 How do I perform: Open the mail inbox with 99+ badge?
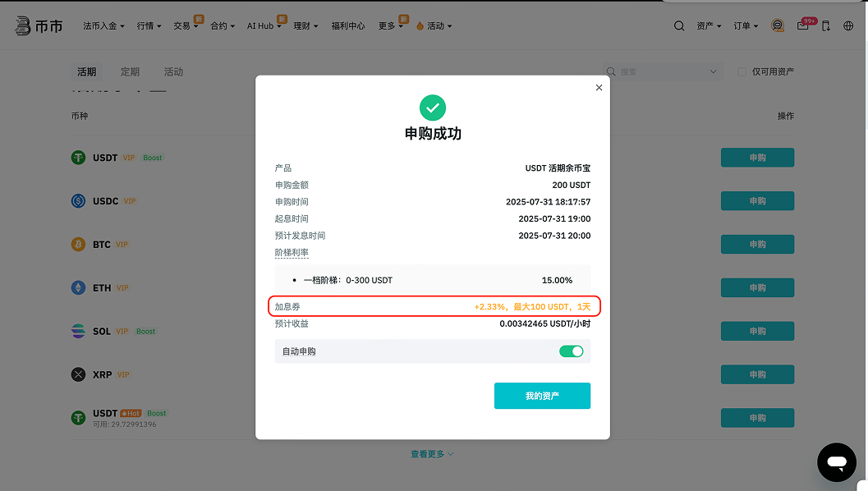tap(802, 25)
